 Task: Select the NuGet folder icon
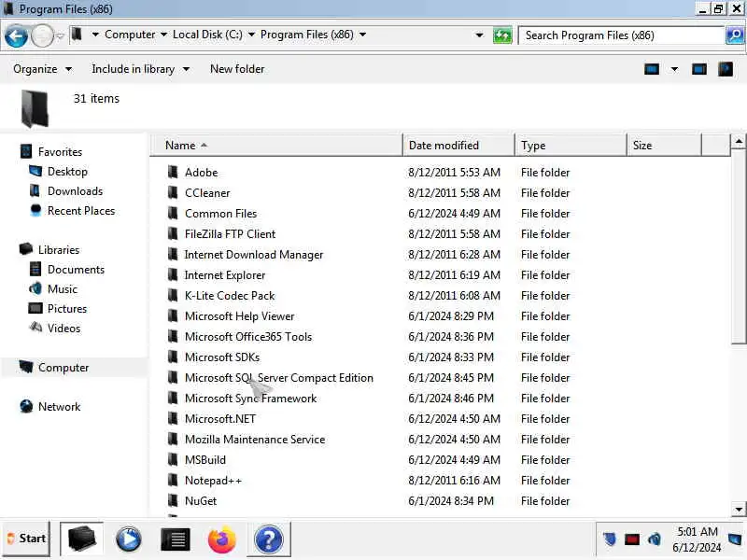click(173, 500)
